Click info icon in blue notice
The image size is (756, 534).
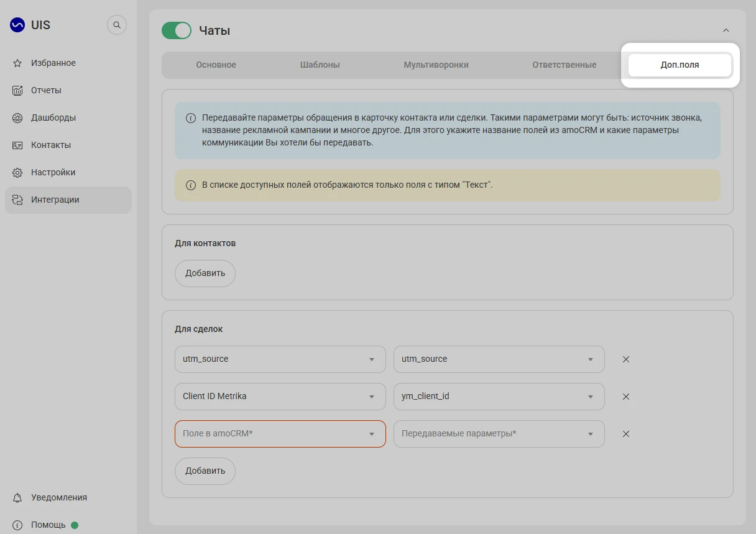coord(191,118)
